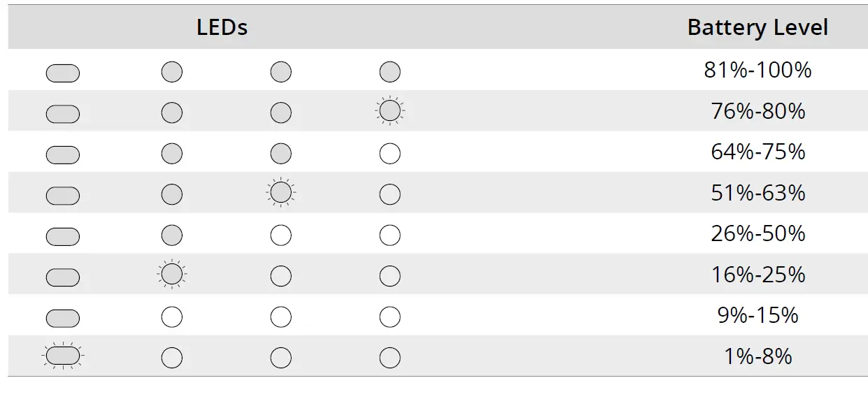Click the pill-shaped LED in the 9%-15% row
Viewport: 868px width, 399px height.
(63, 319)
